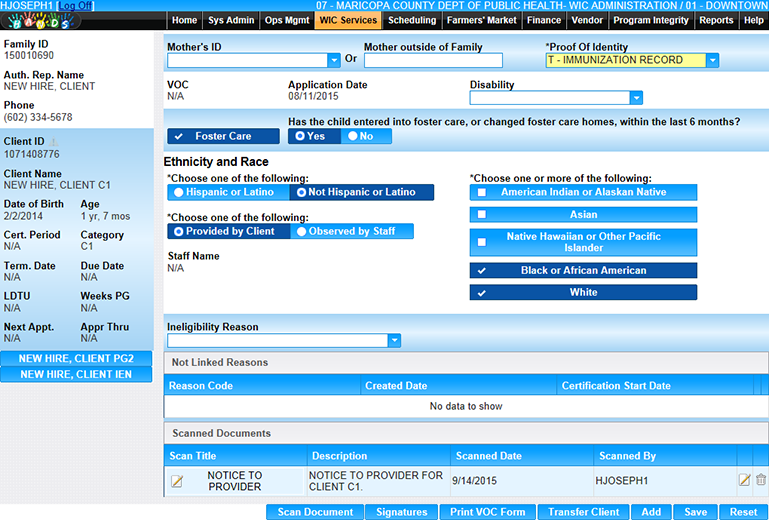Open the Ineligibility Reason dropdown

click(394, 341)
